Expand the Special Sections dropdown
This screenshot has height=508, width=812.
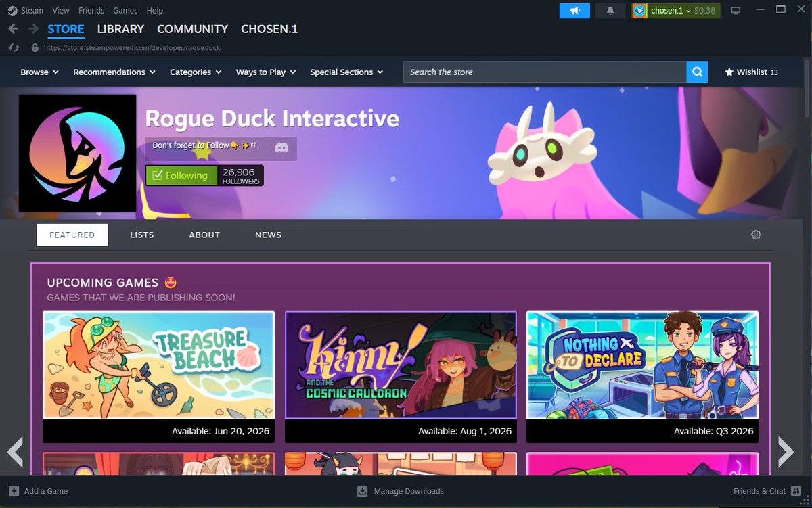pyautogui.click(x=346, y=72)
